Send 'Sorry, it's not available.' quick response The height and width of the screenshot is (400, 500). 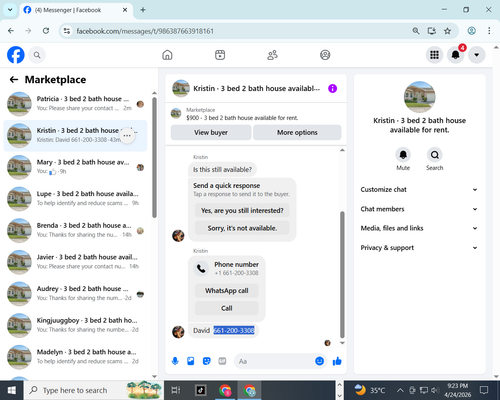click(x=242, y=228)
